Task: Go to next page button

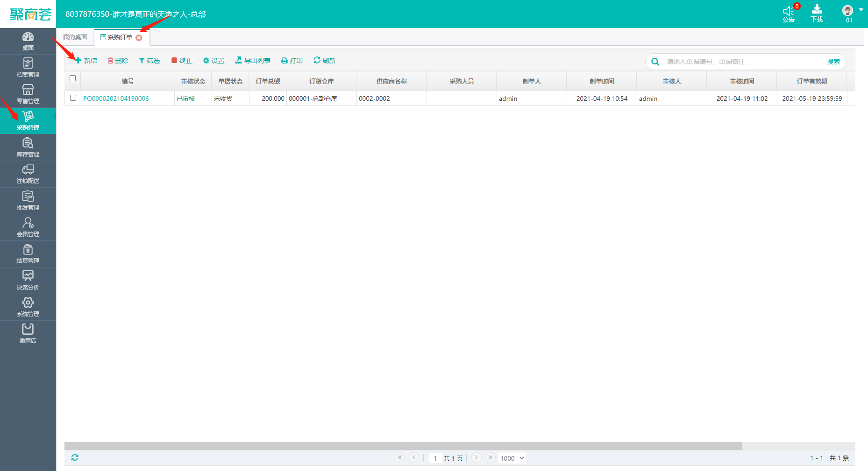Action: pyautogui.click(x=476, y=457)
